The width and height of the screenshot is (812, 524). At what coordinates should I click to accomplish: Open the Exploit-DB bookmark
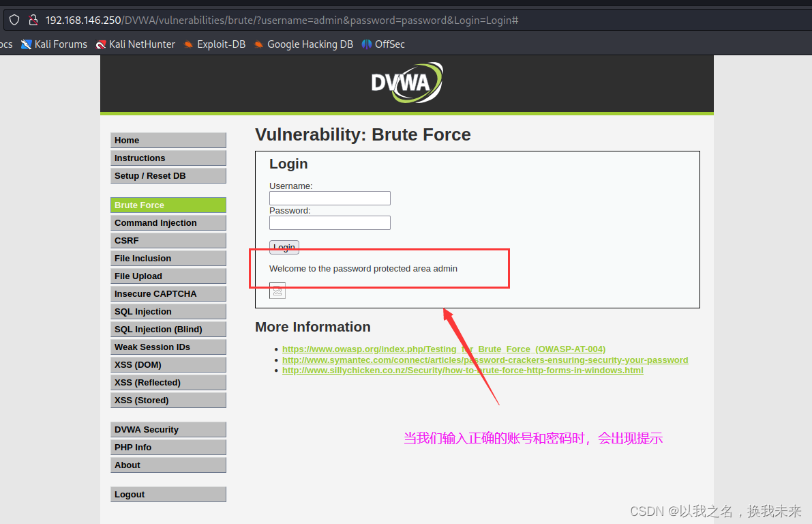pos(215,44)
